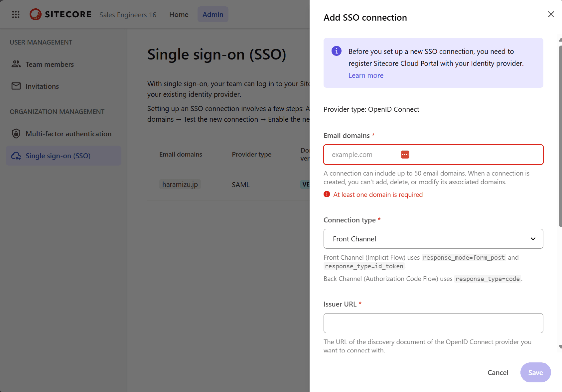Expand the Connection type dropdown
The image size is (562, 392).
tap(433, 239)
